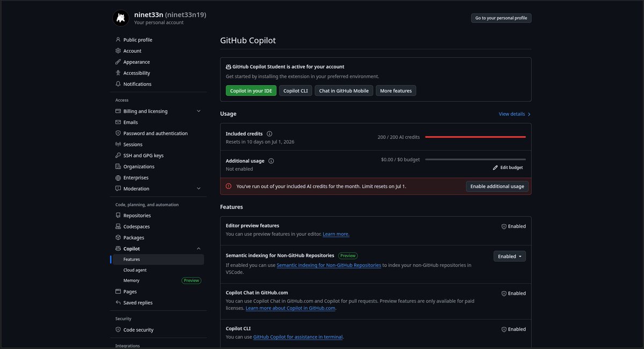Viewport: 644px width, 349px height.
Task: Open the Features Copilot submenu item
Action: (x=157, y=259)
